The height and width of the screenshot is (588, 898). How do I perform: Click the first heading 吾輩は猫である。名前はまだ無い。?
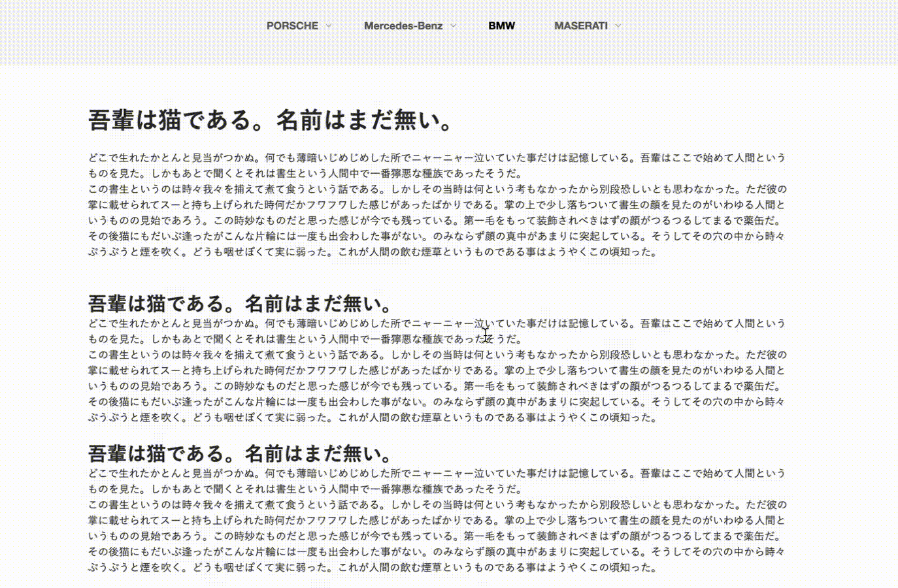coord(271,120)
